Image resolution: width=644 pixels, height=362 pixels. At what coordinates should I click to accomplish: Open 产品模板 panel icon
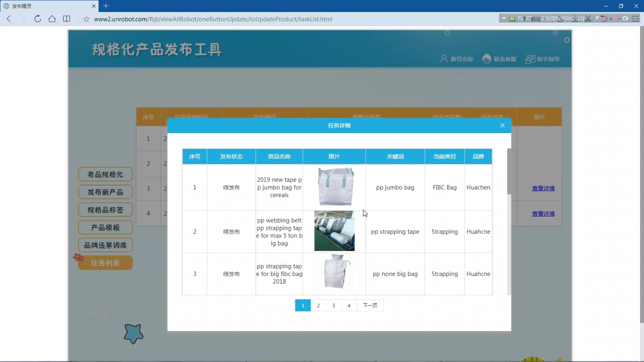point(105,227)
